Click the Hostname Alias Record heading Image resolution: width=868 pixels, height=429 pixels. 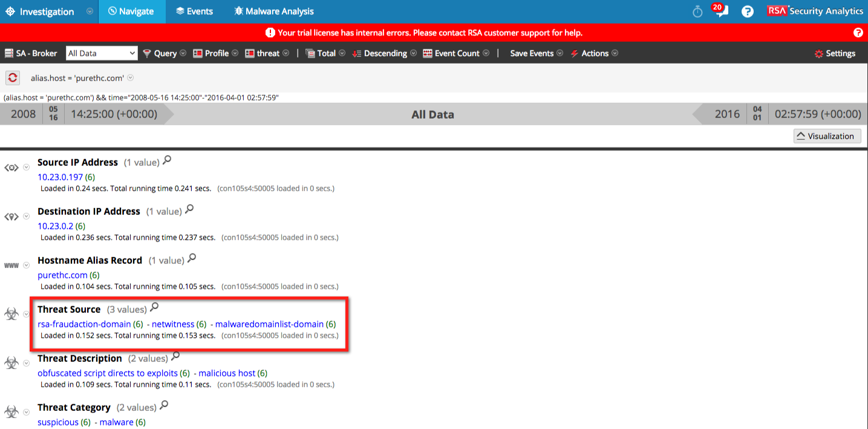[90, 260]
